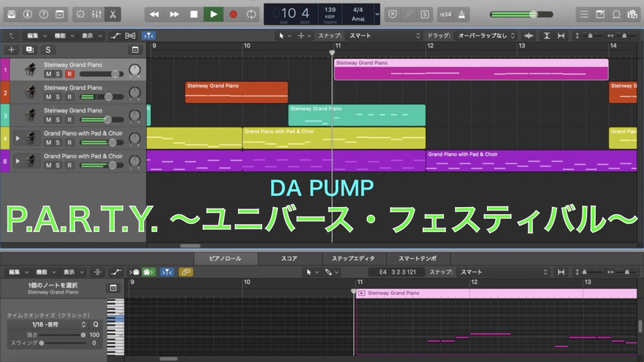Switch to the スコア tab
The width and height of the screenshot is (644, 362).
(x=289, y=259)
